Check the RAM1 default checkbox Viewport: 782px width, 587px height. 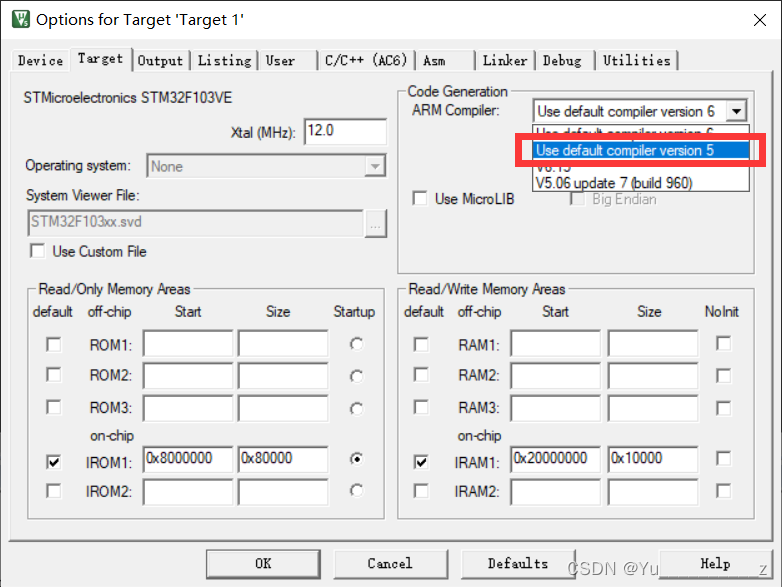[x=421, y=344]
